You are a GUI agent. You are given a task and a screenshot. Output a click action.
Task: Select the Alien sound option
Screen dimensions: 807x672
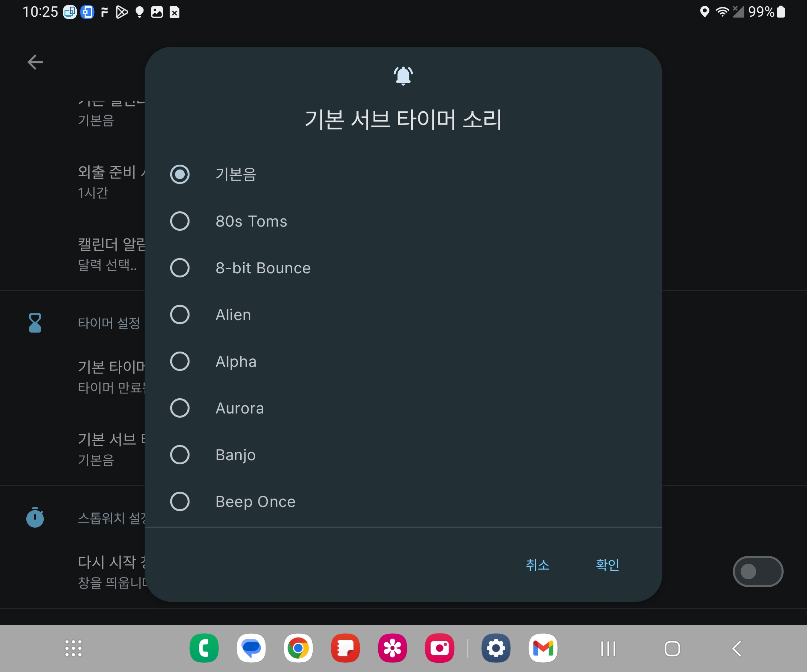[x=179, y=315]
